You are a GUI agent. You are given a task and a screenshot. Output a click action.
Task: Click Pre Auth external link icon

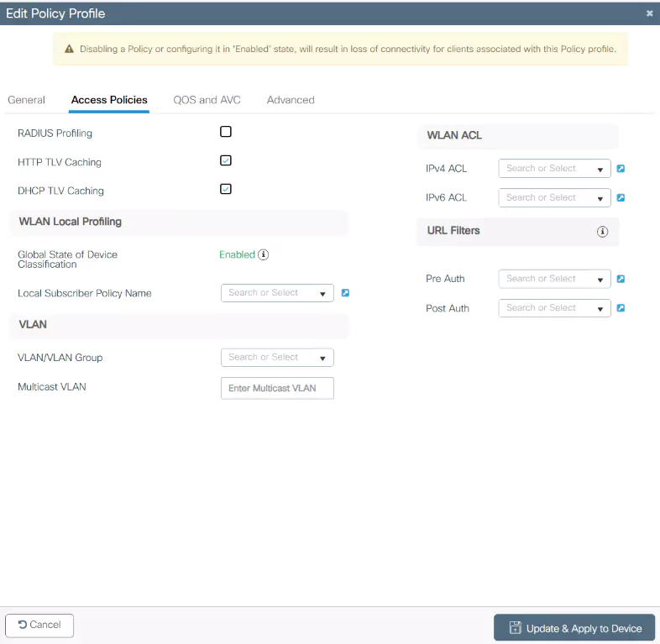621,279
